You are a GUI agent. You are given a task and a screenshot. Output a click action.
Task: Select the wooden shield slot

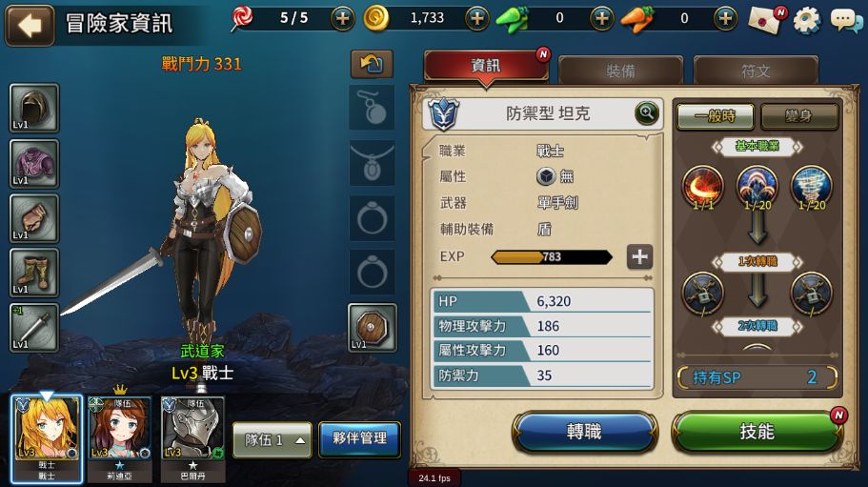point(372,328)
